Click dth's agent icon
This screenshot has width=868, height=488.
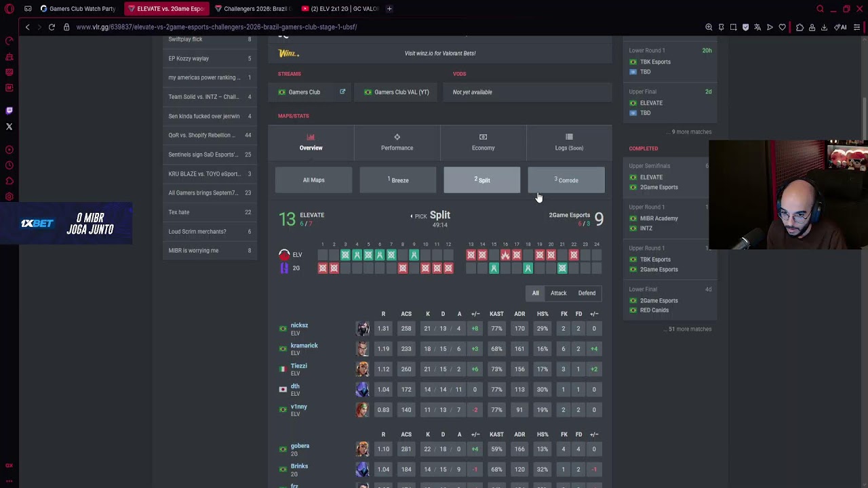click(363, 390)
